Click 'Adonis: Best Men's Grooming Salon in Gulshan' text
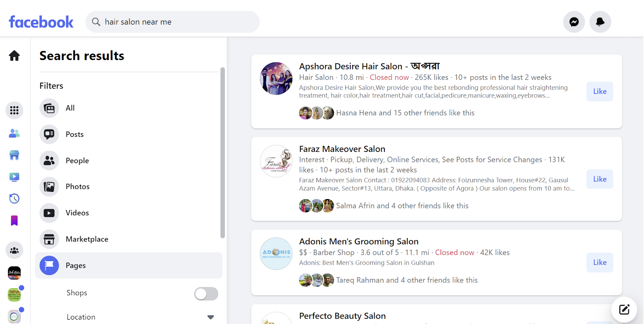The width and height of the screenshot is (644, 324). pos(367,263)
